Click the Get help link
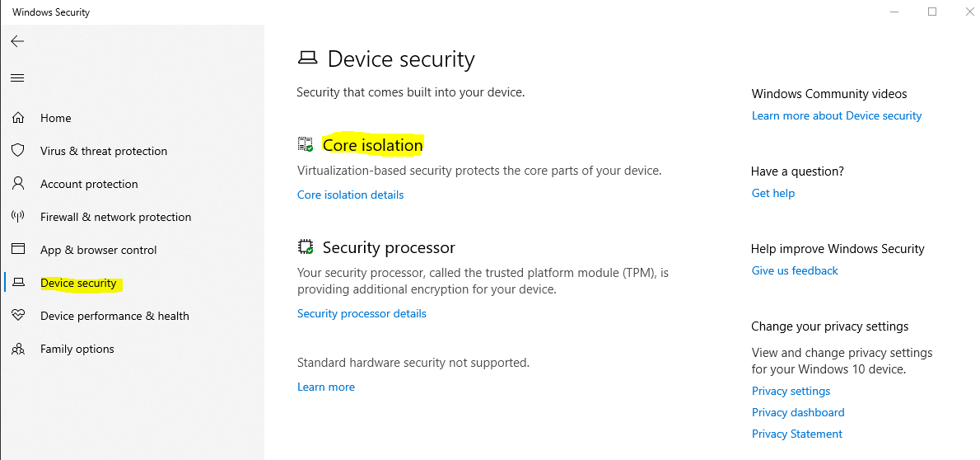 [772, 193]
